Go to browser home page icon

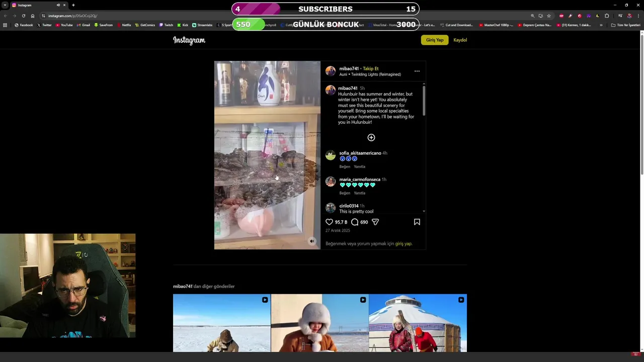pyautogui.click(x=33, y=16)
